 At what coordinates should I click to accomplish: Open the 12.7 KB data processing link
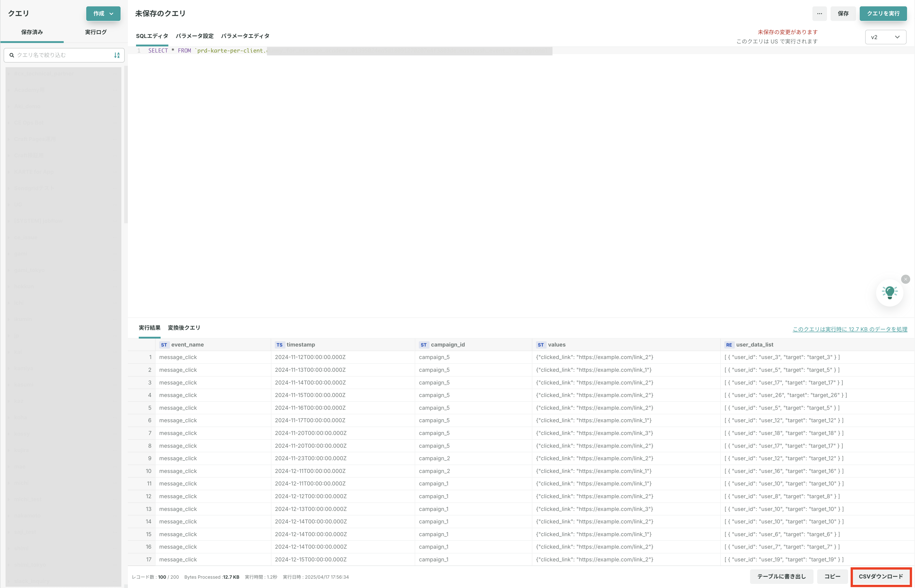tap(850, 329)
